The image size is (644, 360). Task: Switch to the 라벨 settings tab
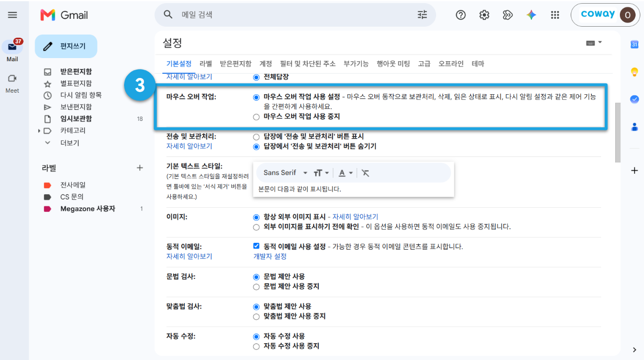(x=206, y=64)
